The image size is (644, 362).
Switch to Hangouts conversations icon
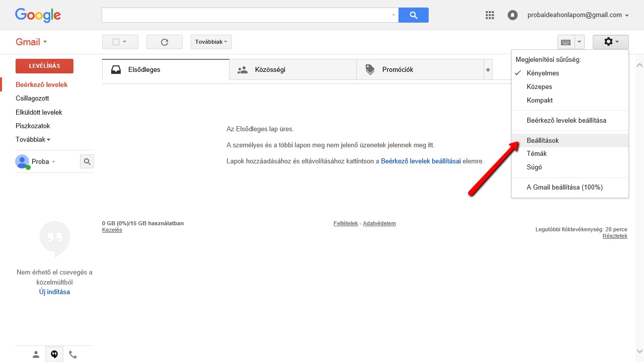[54, 354]
